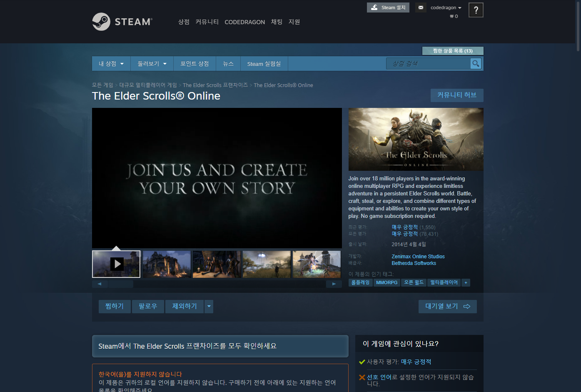This screenshot has width=581, height=392.
Task: Play the trailer video thumbnail
Action: (x=116, y=264)
